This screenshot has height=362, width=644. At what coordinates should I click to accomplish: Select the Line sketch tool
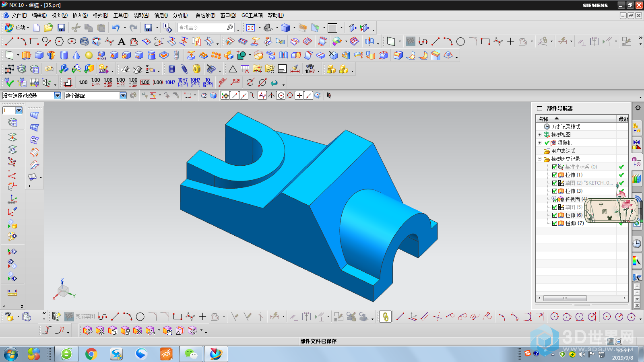click(9, 41)
